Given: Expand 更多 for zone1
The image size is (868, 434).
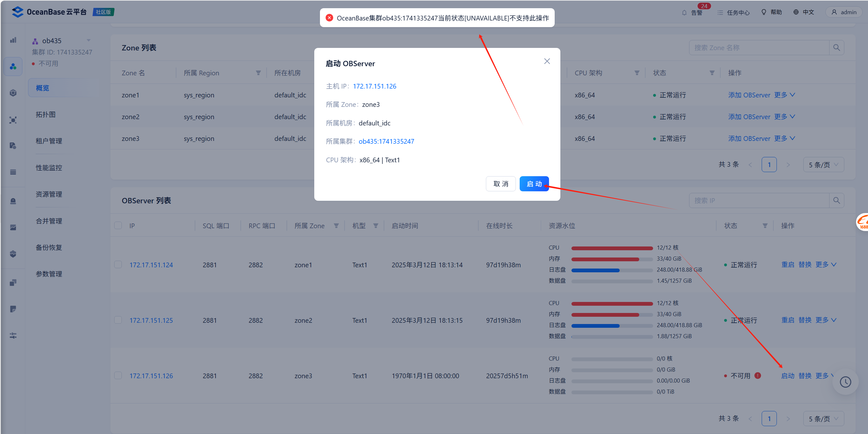Looking at the screenshot, I should pyautogui.click(x=785, y=95).
